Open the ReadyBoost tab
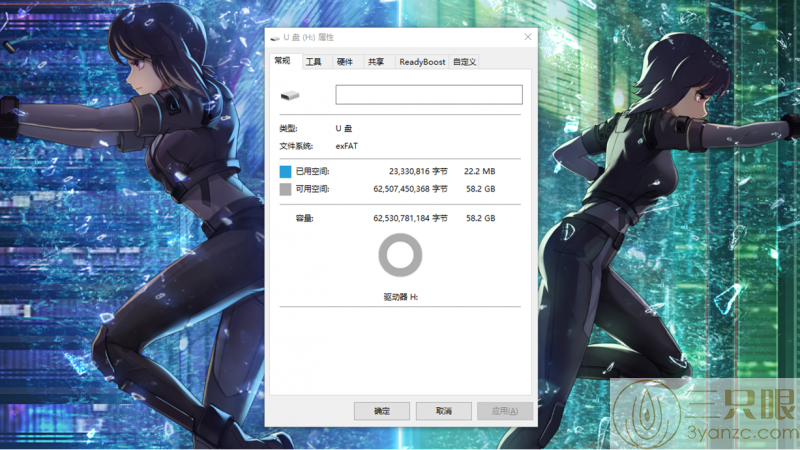The height and width of the screenshot is (450, 800). click(422, 62)
